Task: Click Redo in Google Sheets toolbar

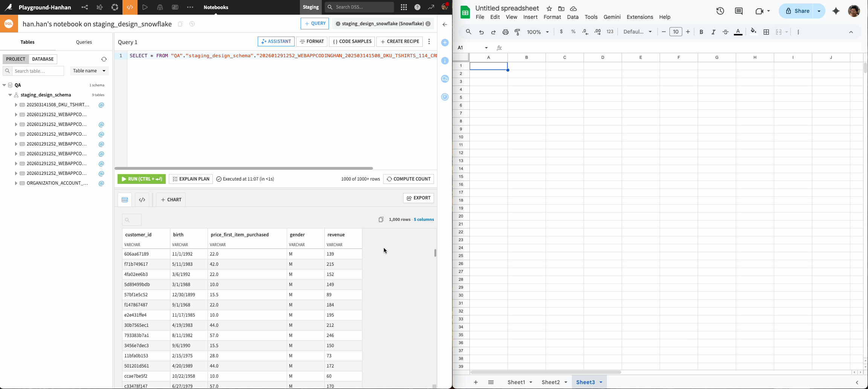Action: coord(494,32)
